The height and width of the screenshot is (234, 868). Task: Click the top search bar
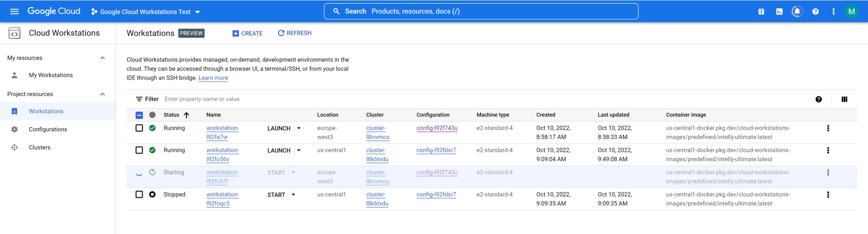[481, 11]
